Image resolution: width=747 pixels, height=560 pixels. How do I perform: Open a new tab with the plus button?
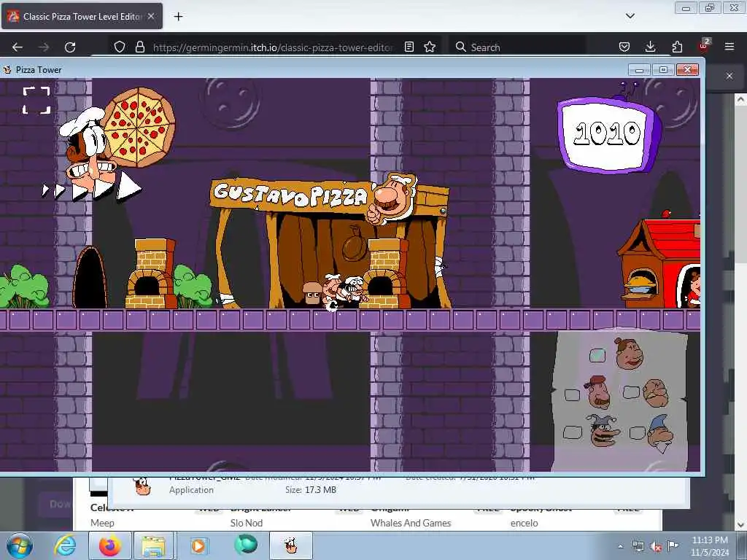coord(178,17)
